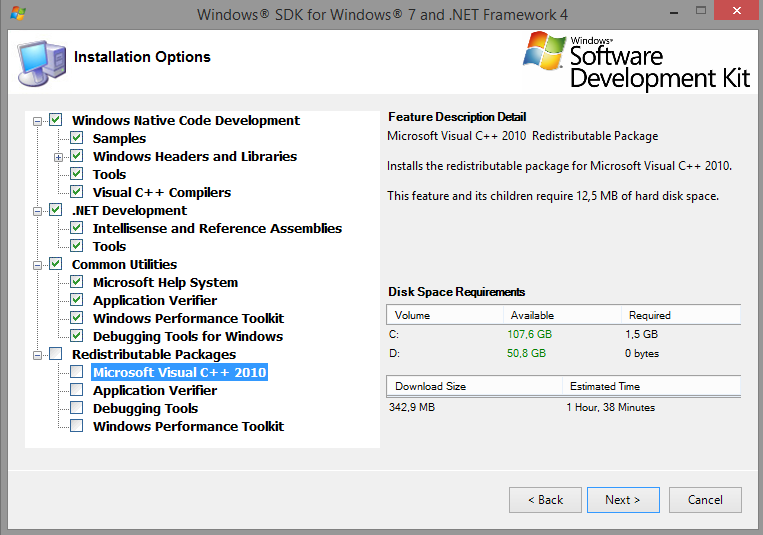763x535 pixels.
Task: Go back with the Back button
Action: coord(545,500)
